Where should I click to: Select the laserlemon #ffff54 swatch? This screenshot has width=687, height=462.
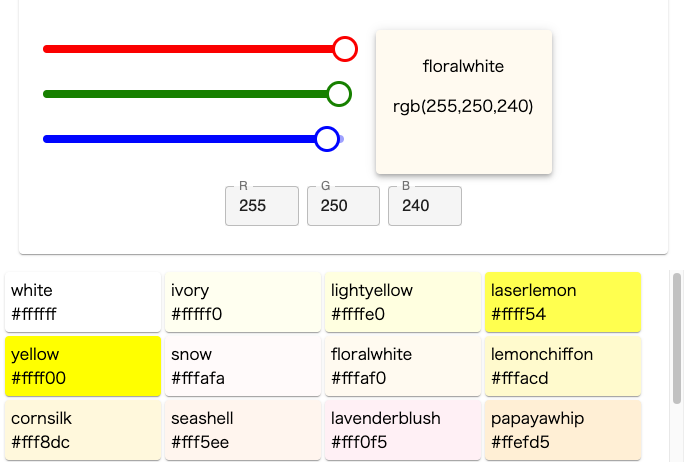coord(563,302)
